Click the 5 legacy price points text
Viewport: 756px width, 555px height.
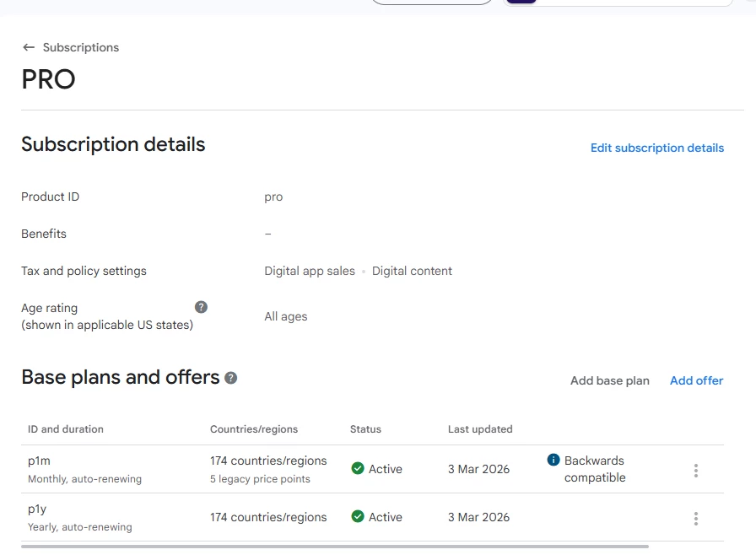pyautogui.click(x=260, y=479)
